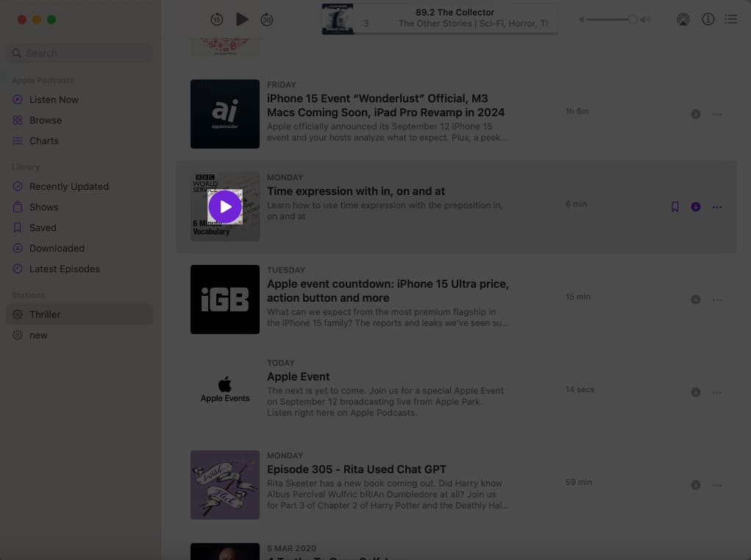This screenshot has height=560, width=751.
Task: Click the Charts list icon
Action: point(18,141)
